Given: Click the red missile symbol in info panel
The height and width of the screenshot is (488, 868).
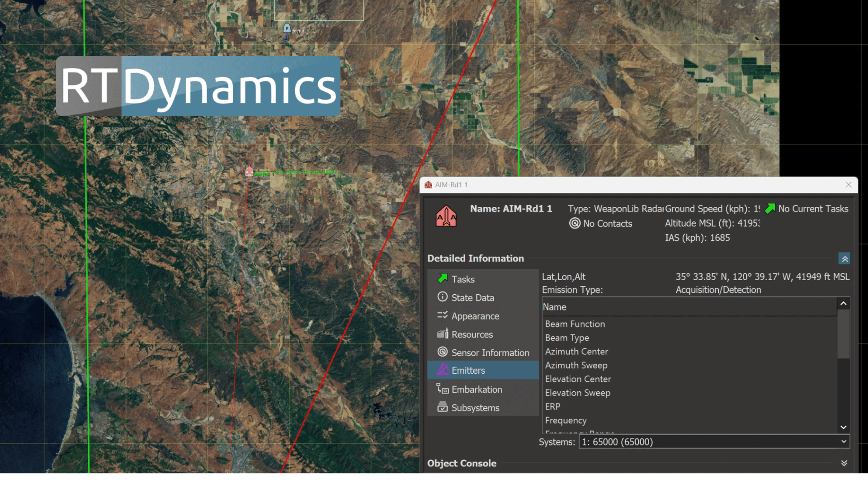Looking at the screenshot, I should tap(446, 216).
